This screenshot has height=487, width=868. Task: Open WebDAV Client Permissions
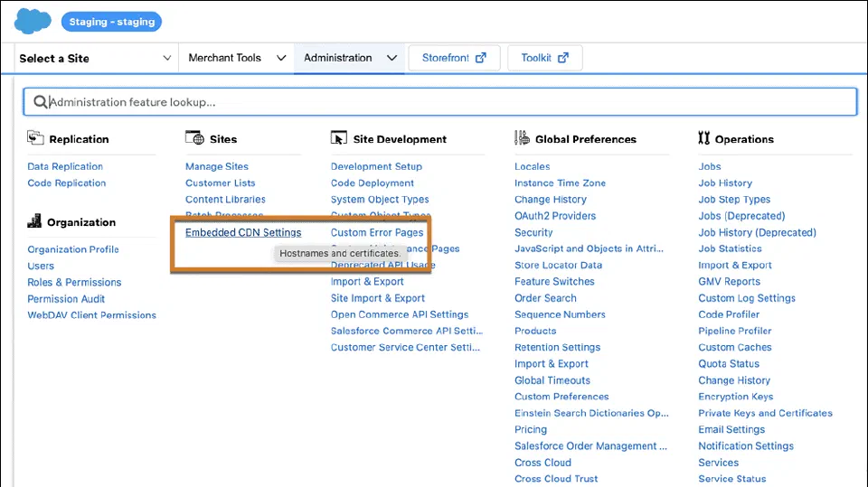(92, 315)
